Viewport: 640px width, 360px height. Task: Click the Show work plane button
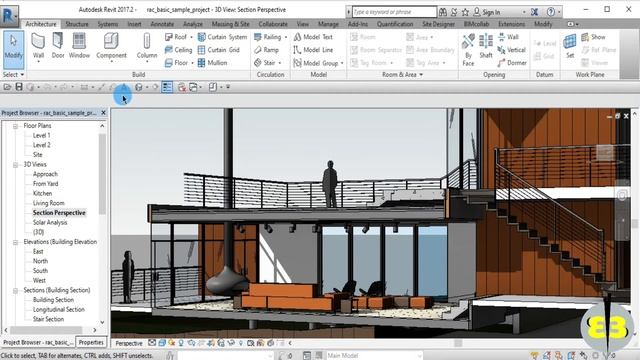point(593,37)
